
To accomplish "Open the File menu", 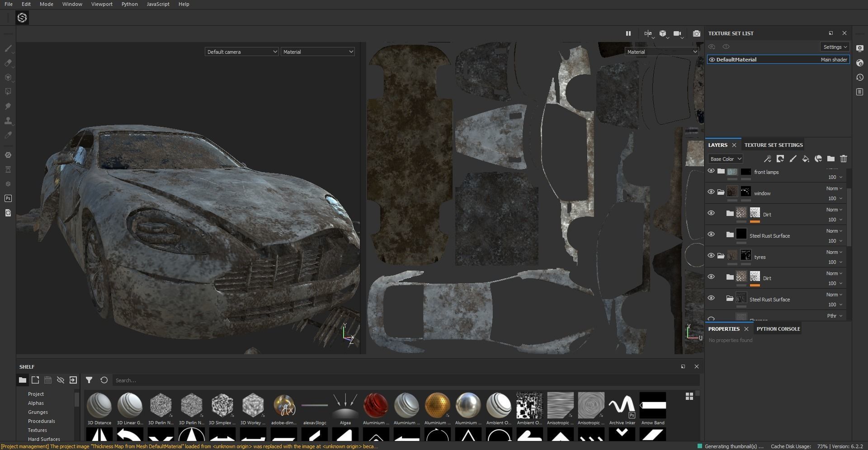I will coord(9,4).
